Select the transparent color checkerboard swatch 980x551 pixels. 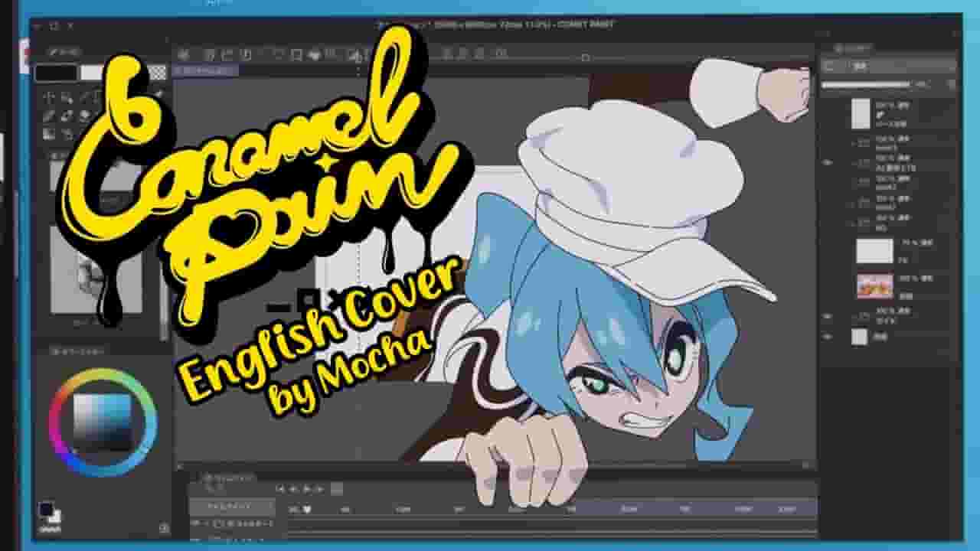click(158, 73)
